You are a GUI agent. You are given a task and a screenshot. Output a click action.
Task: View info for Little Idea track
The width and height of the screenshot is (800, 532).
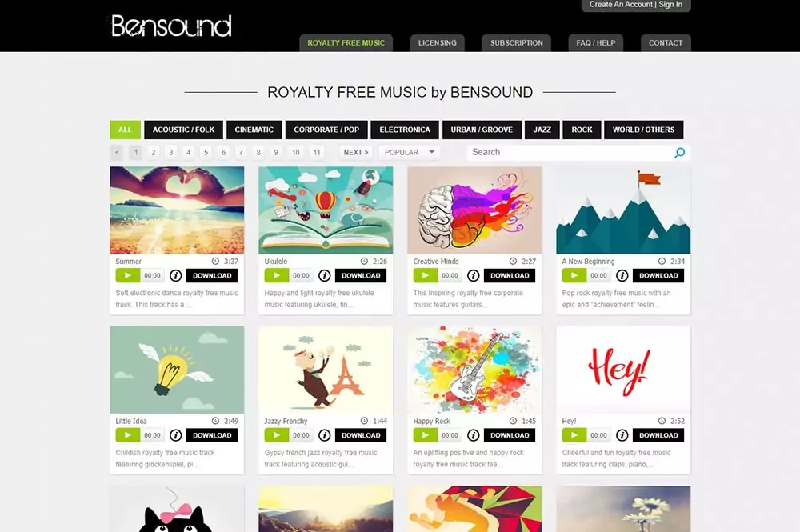coord(175,435)
